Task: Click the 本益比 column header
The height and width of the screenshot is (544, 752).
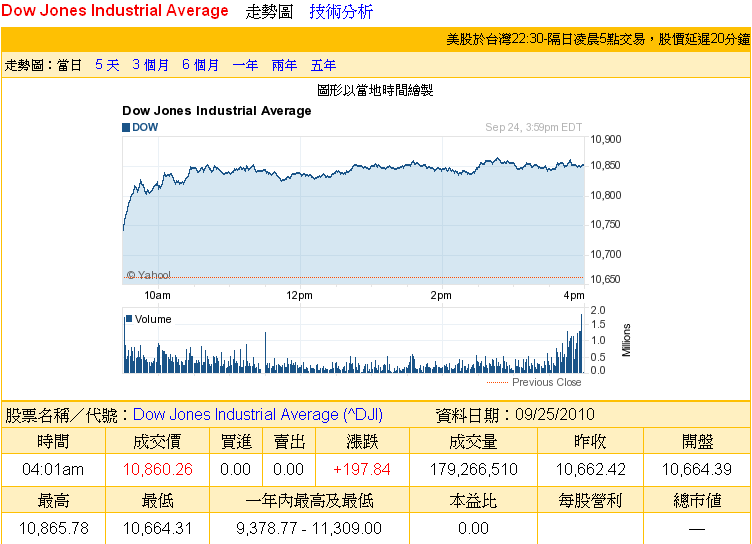Action: pos(473,501)
